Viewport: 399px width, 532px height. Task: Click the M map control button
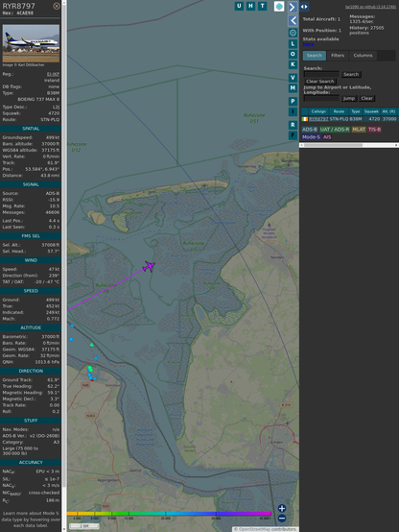tap(293, 88)
